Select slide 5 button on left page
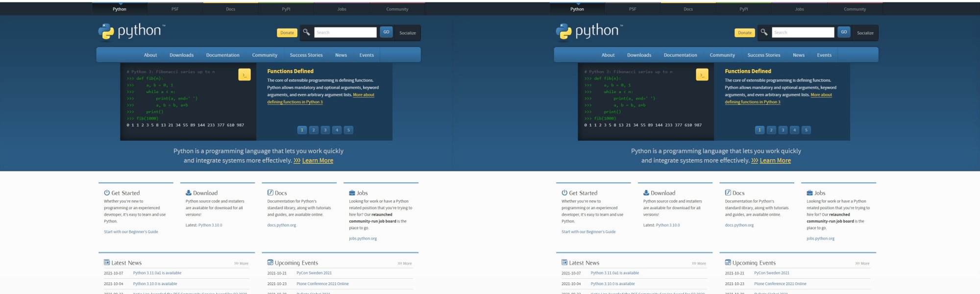The image size is (980, 294). (349, 130)
